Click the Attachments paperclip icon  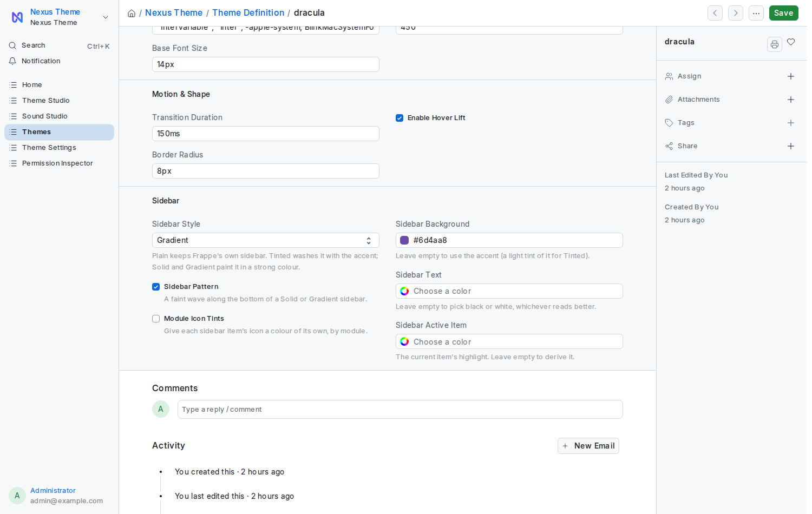669,100
